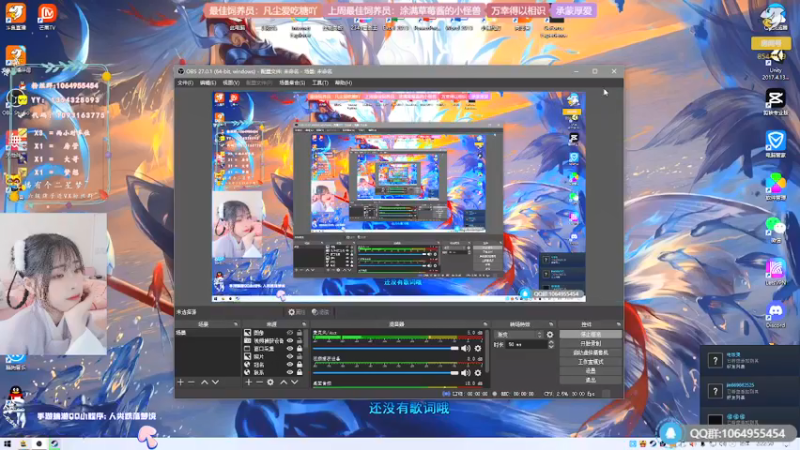Open the Help menu in OBS
This screenshot has height=450, width=800.
click(343, 83)
